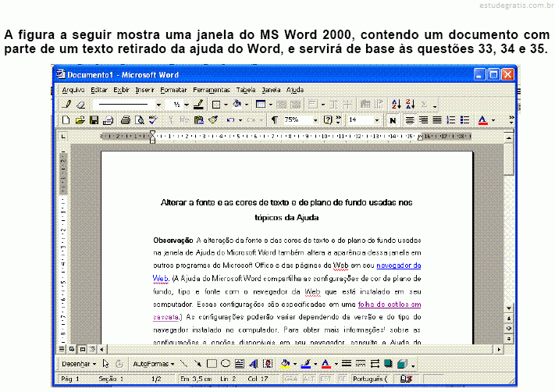Click Sort Descending Z-A icon
555x392 pixels.
pyautogui.click(x=411, y=104)
